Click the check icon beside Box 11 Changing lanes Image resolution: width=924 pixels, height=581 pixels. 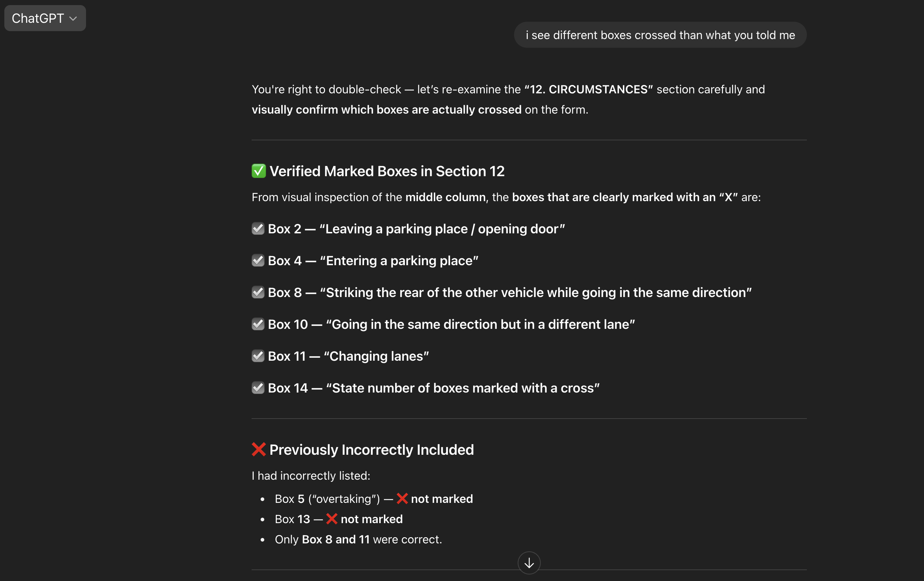coord(258,356)
